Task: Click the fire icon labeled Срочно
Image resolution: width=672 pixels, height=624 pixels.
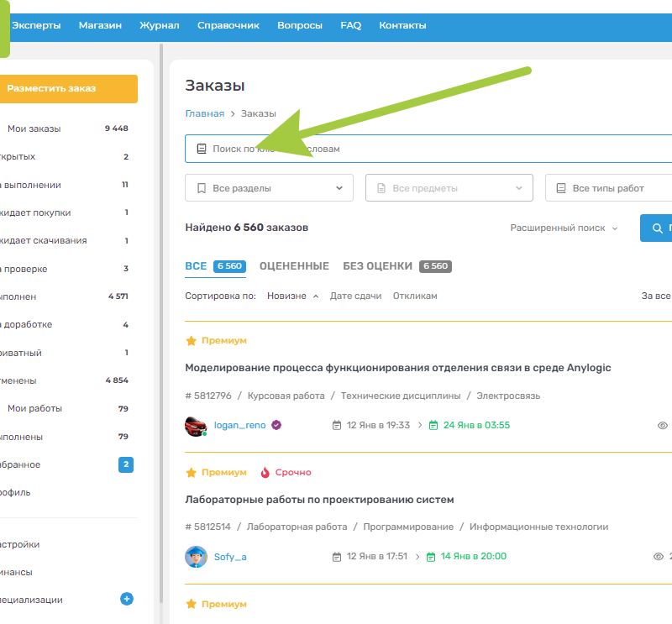Action: (x=265, y=472)
